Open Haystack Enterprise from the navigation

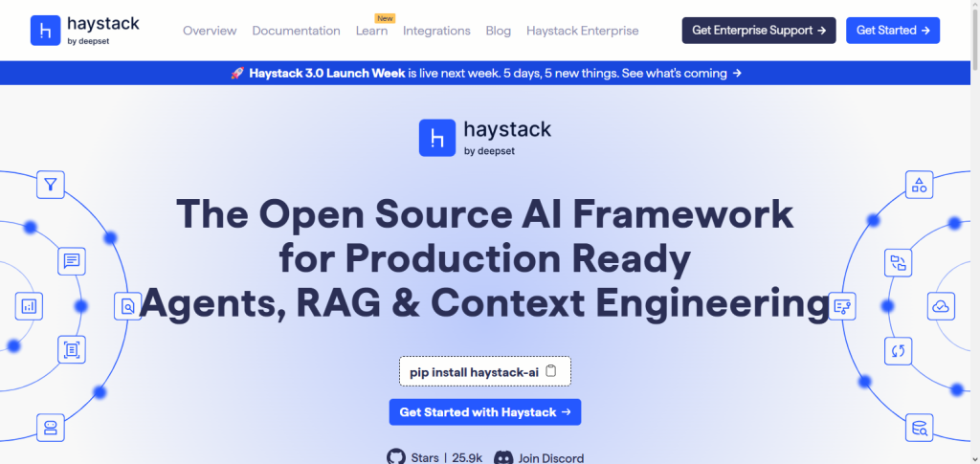[x=583, y=31]
